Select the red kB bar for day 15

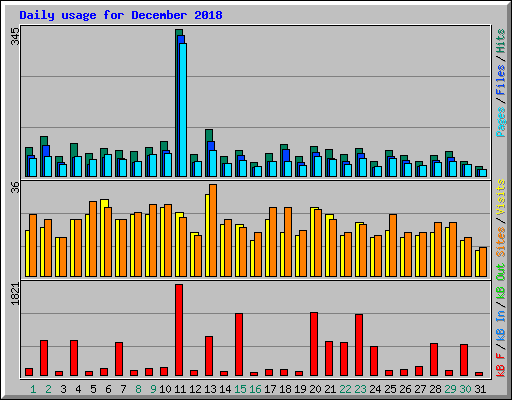pos(239,345)
